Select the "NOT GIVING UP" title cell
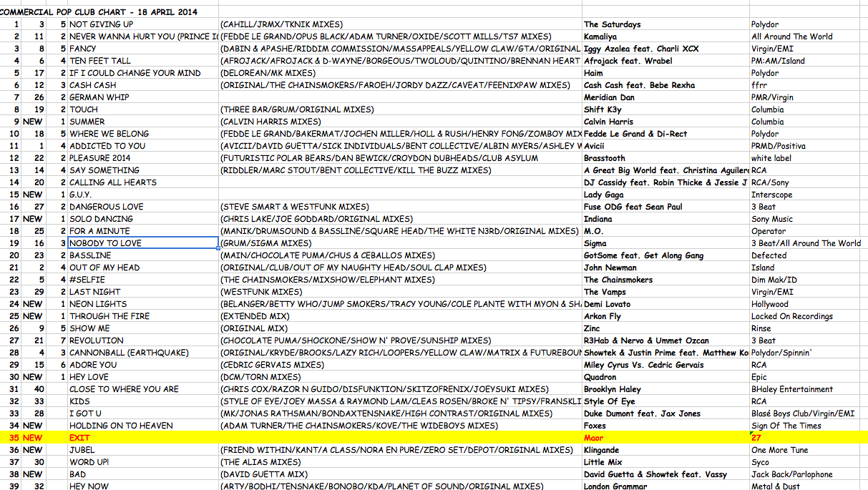This screenshot has width=868, height=490. [102, 24]
